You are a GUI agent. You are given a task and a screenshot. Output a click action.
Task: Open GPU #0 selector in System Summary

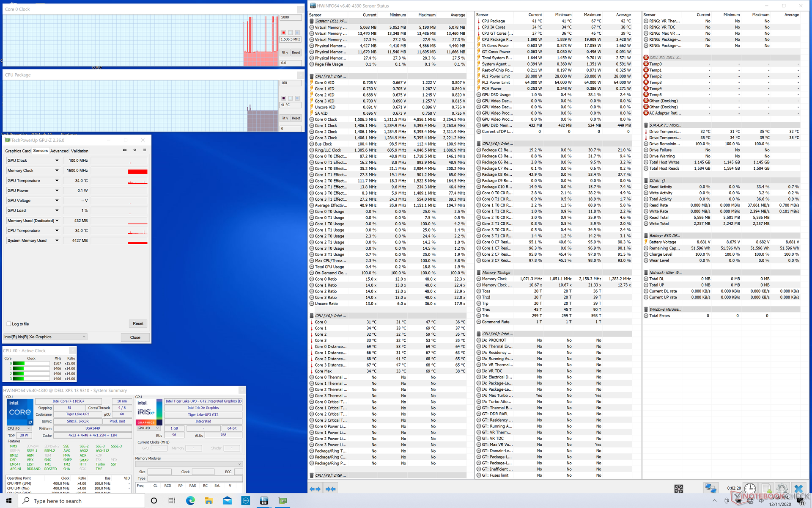point(148,428)
